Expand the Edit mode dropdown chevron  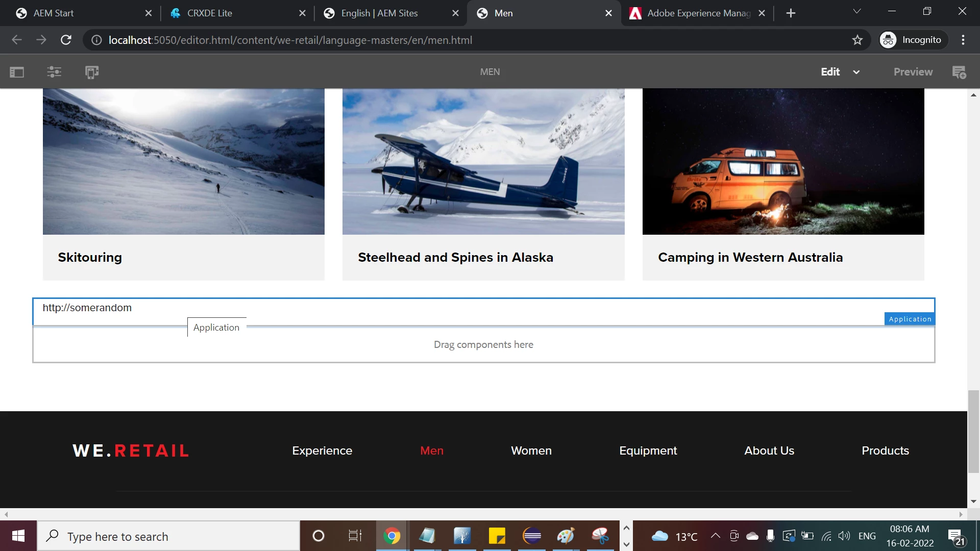(856, 72)
